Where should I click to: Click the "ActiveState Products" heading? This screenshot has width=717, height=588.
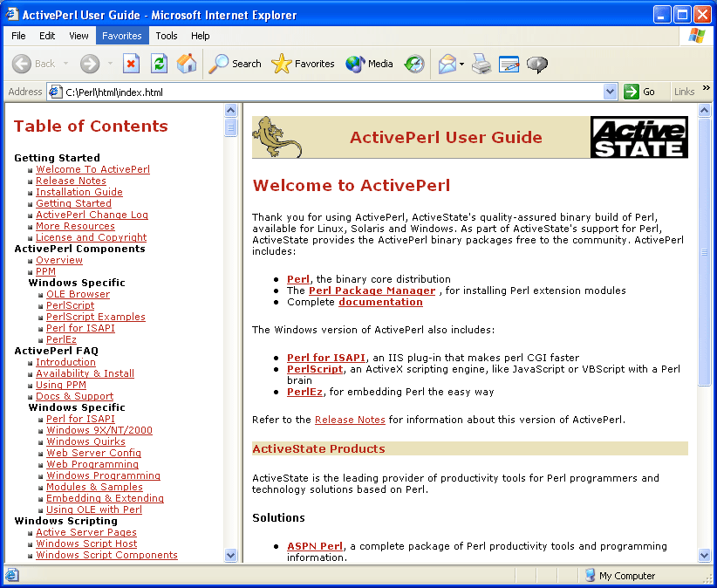point(318,448)
